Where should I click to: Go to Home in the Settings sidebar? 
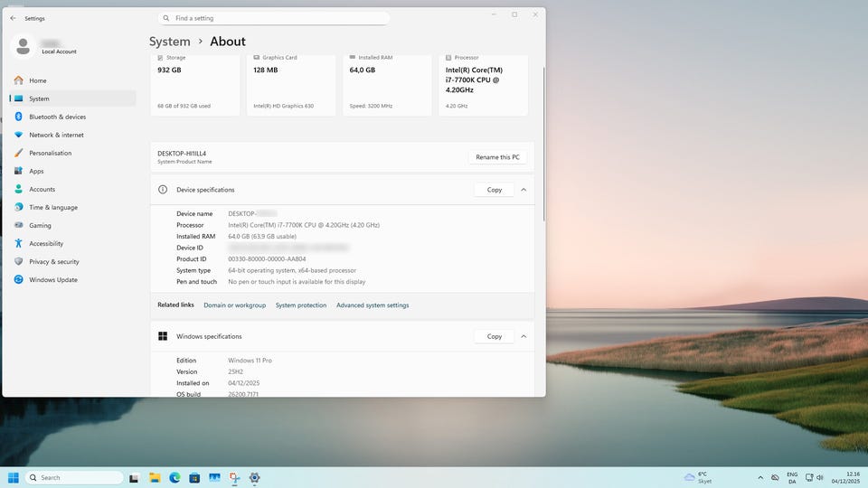point(37,80)
